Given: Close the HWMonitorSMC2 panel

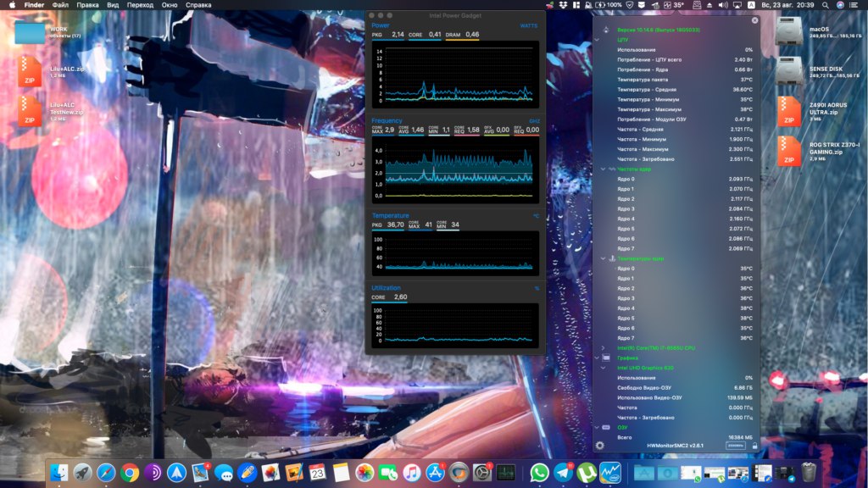Looking at the screenshot, I should point(754,20).
